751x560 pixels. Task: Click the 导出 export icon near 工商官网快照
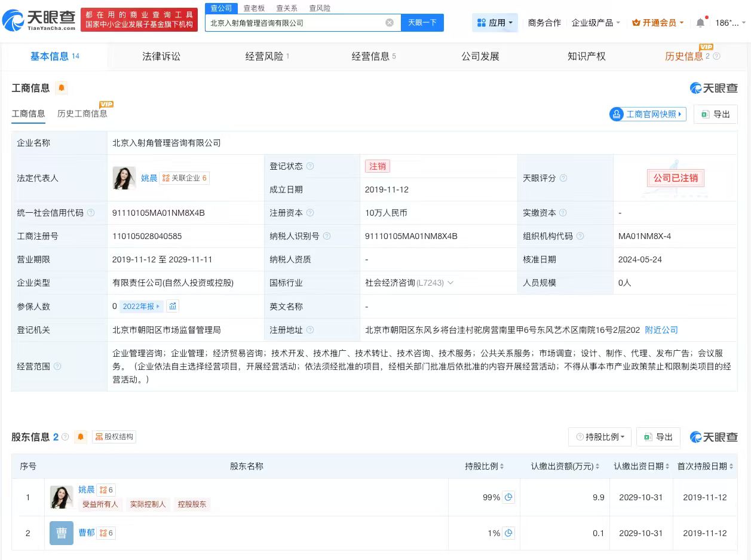coord(715,114)
